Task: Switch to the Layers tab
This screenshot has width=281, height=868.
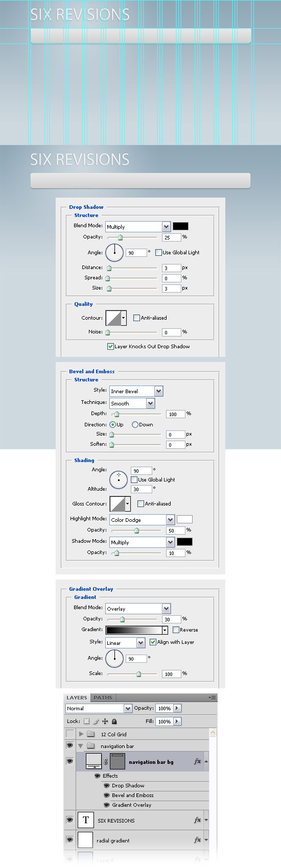Action: click(77, 697)
